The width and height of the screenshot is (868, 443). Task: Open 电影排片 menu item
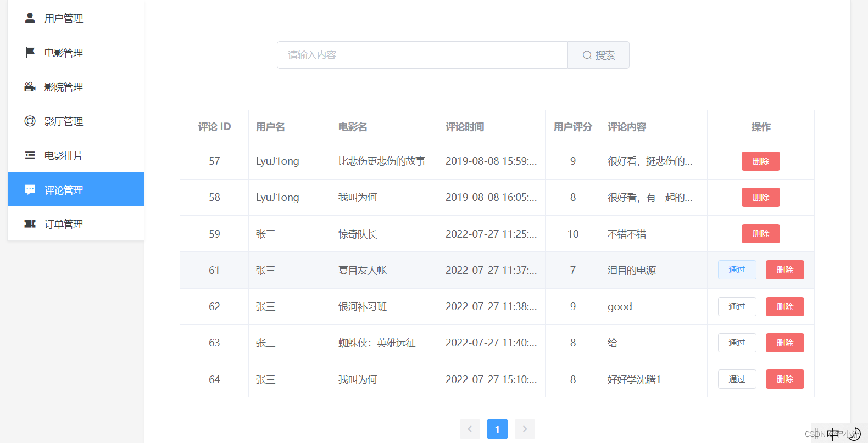(x=76, y=155)
